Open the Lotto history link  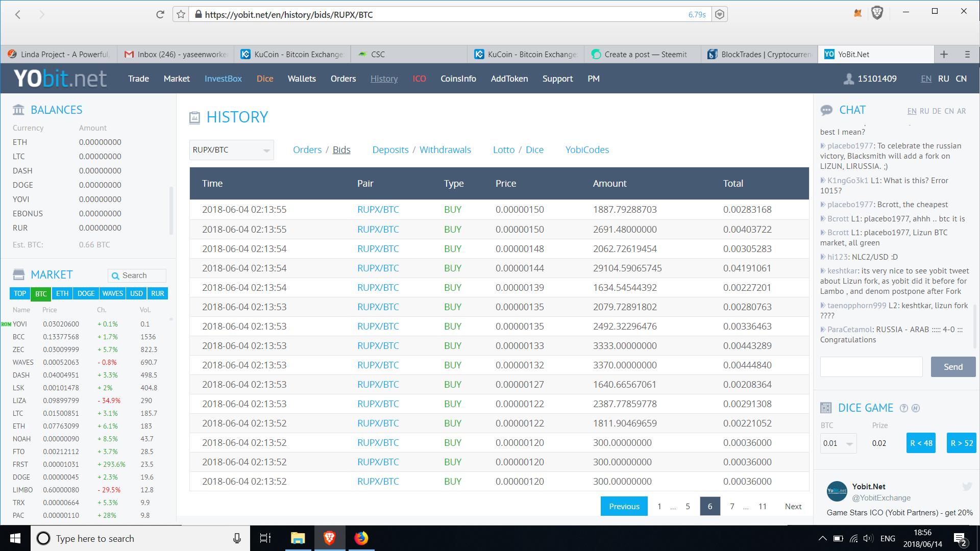click(x=504, y=150)
